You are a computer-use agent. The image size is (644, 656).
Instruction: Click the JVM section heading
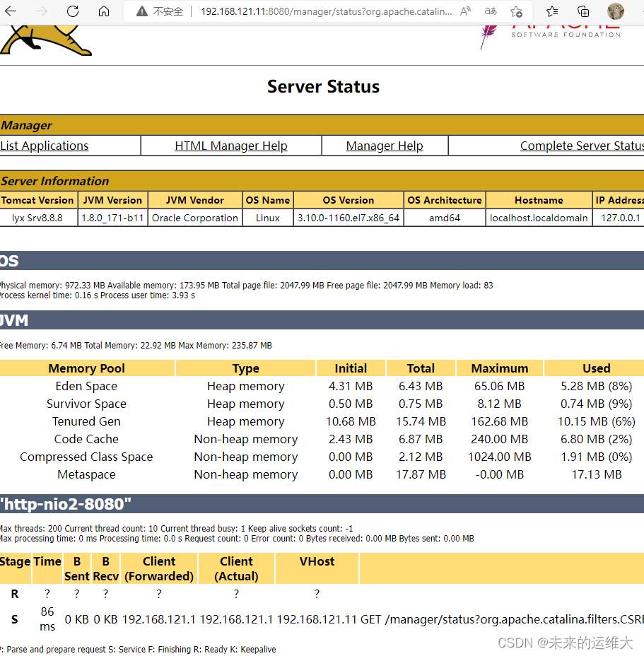tap(14, 320)
